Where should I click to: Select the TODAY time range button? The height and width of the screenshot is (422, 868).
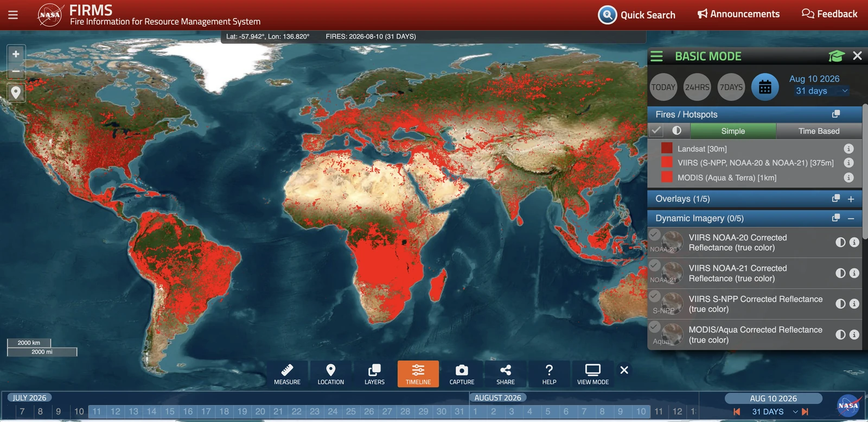[663, 87]
